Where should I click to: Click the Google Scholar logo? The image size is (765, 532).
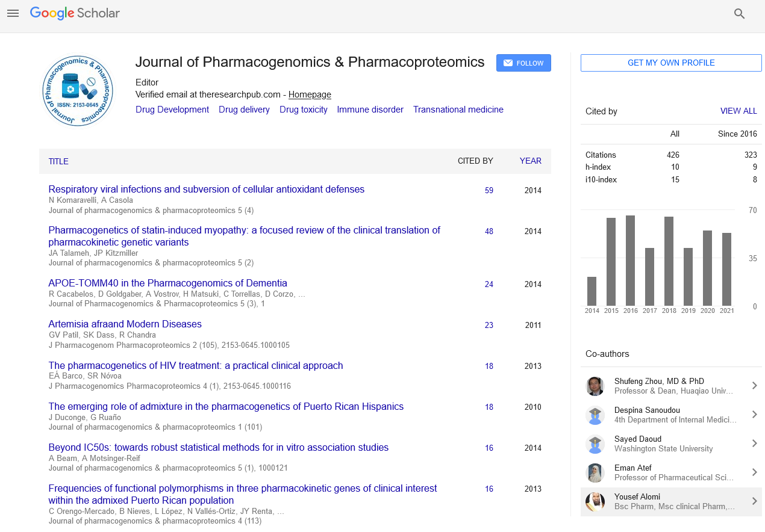coord(75,13)
